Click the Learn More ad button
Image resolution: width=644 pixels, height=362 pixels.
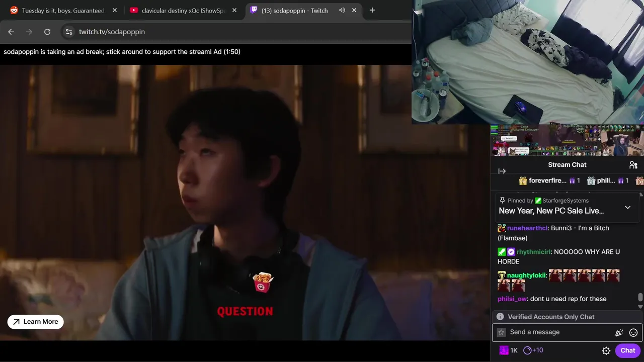tap(36, 322)
